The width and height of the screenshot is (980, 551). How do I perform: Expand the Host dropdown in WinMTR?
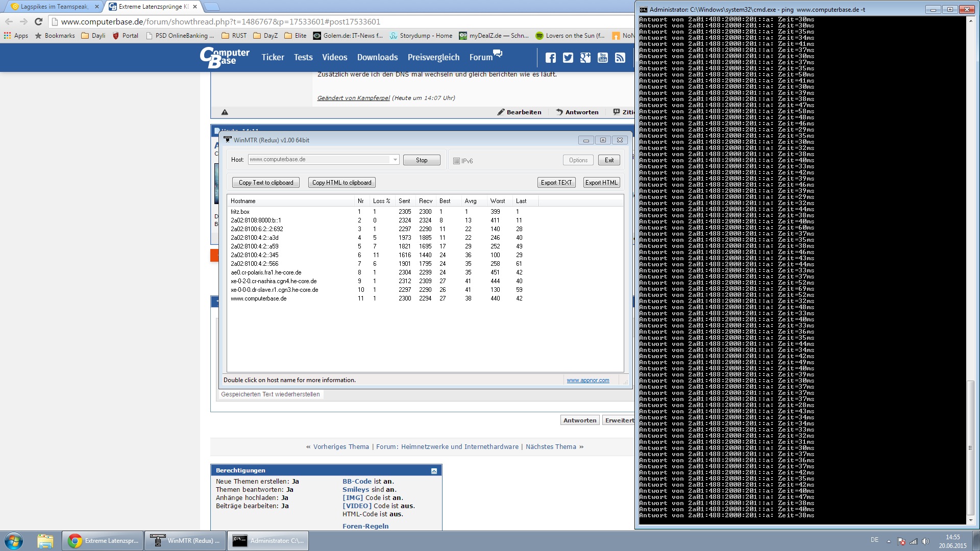pyautogui.click(x=395, y=160)
